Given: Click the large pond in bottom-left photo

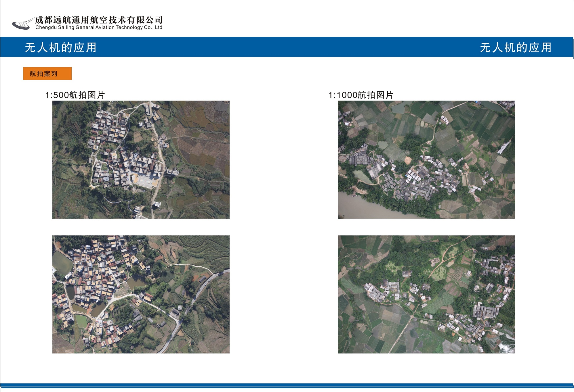Looking at the screenshot, I should pyautogui.click(x=62, y=262).
